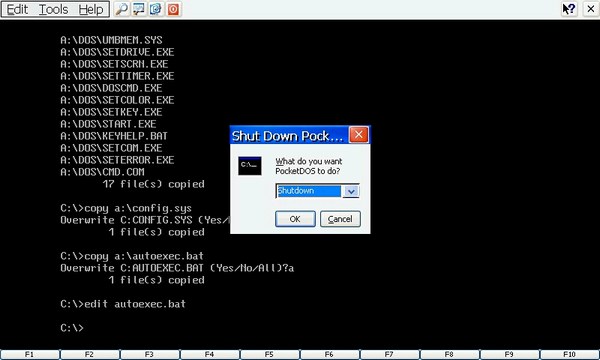Click the F9 function key button

[x=509, y=355]
